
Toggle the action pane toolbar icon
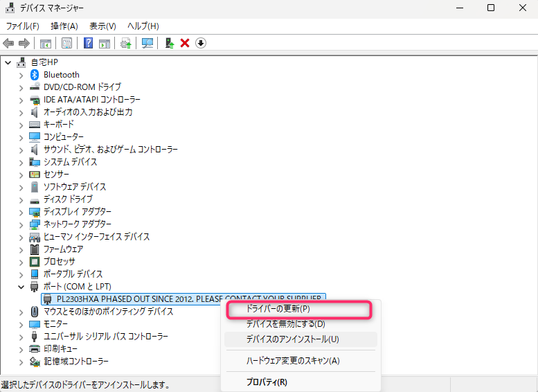(x=105, y=43)
